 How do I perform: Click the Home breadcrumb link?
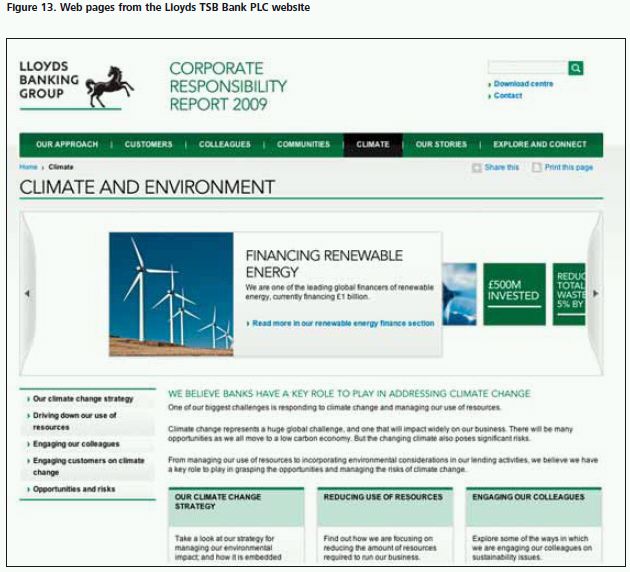28,168
